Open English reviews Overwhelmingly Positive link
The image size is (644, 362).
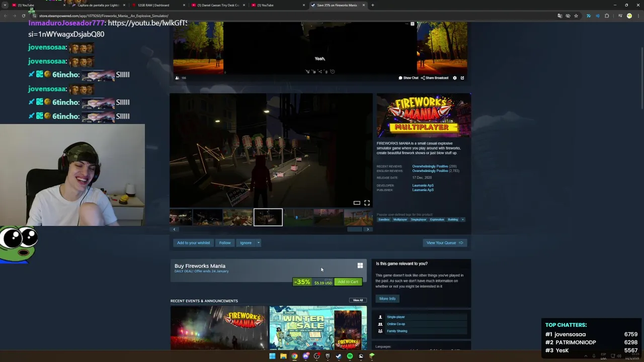click(x=430, y=171)
